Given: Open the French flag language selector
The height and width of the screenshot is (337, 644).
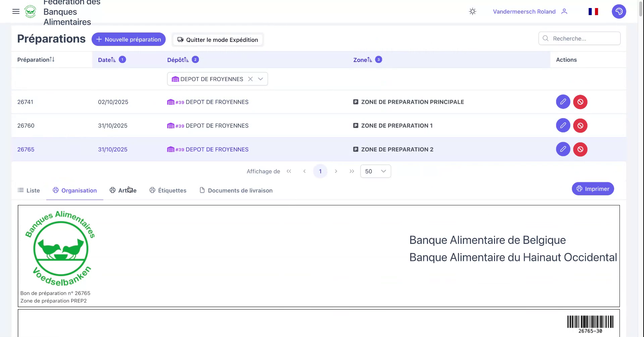Looking at the screenshot, I should click(x=593, y=11).
